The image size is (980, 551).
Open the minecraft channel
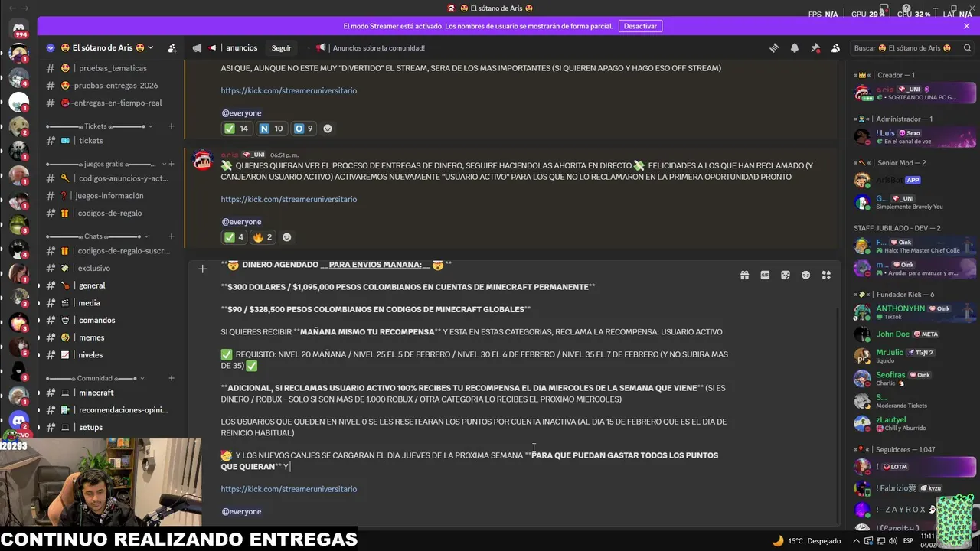(109, 393)
